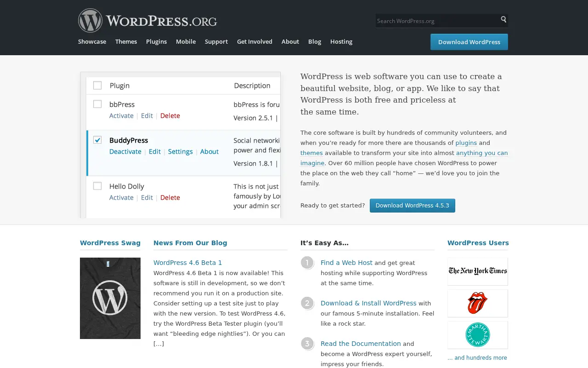This screenshot has height=368, width=588.
Task: Go to the Plugins menu item
Action: point(156,41)
